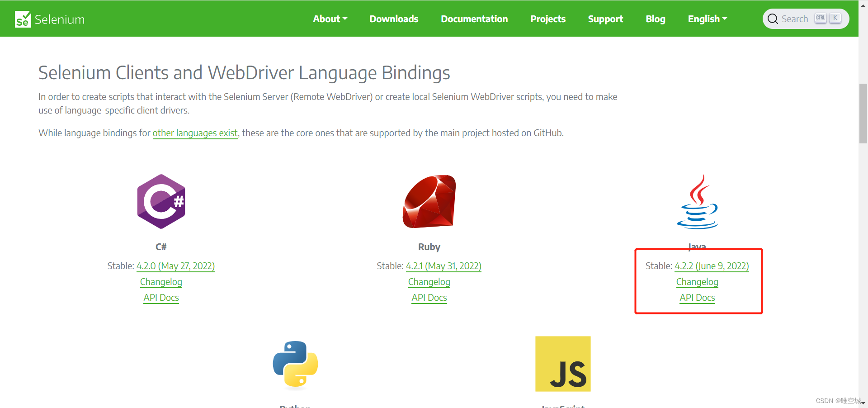Open the C# API Docs link
868x408 pixels.
[161, 298]
